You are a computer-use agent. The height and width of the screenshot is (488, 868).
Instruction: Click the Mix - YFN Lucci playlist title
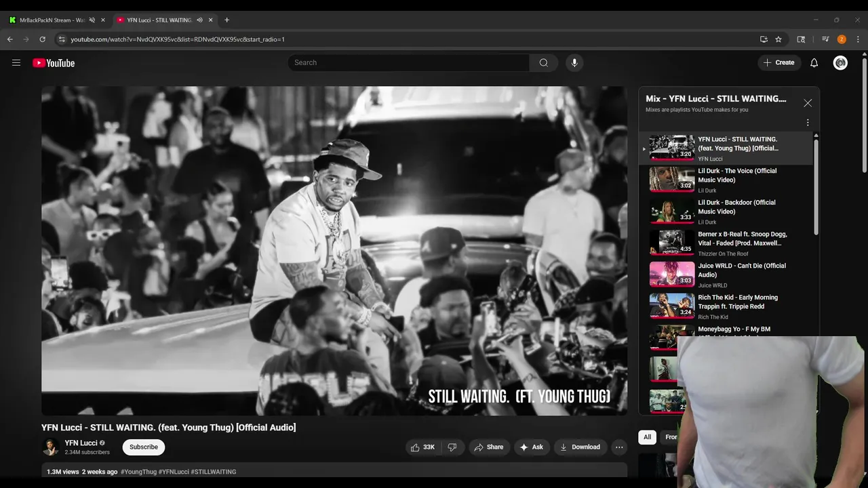point(716,98)
